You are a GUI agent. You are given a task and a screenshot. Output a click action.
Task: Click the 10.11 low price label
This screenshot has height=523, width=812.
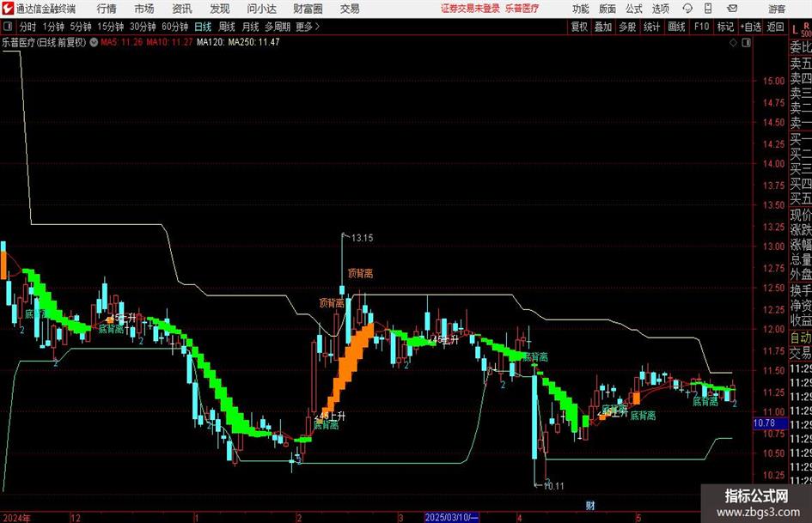(553, 486)
